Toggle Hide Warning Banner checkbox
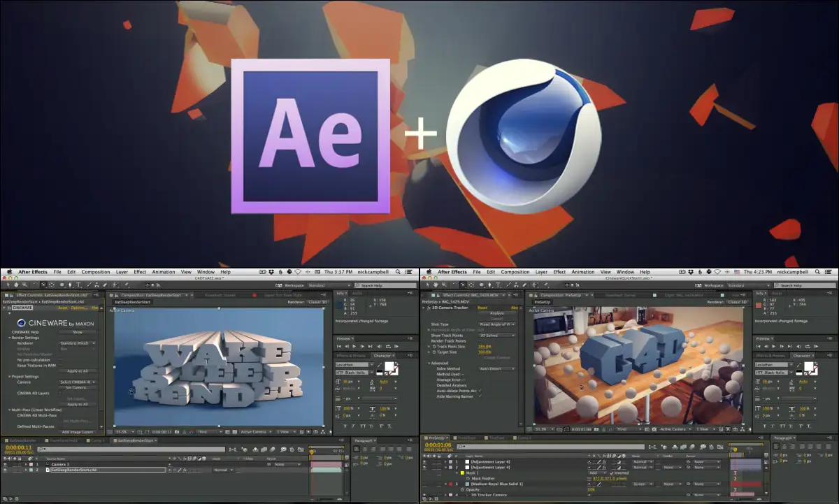The image size is (839, 504). (x=480, y=396)
